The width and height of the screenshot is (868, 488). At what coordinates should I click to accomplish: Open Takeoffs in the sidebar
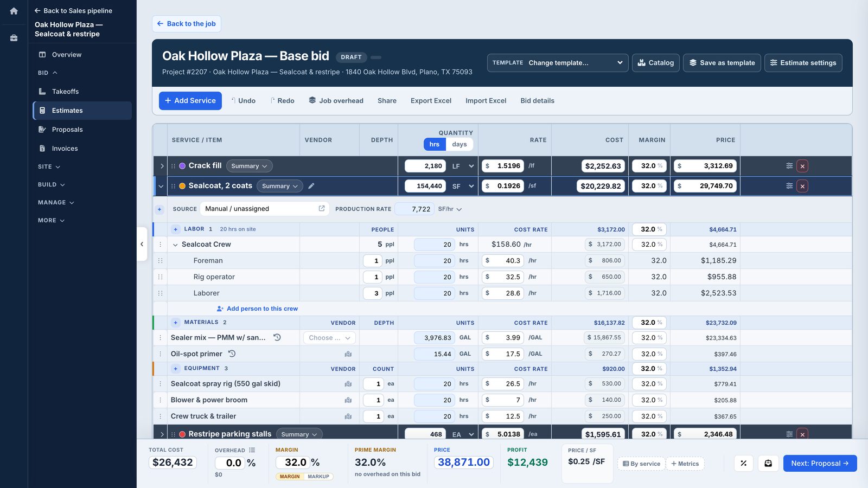click(82, 92)
